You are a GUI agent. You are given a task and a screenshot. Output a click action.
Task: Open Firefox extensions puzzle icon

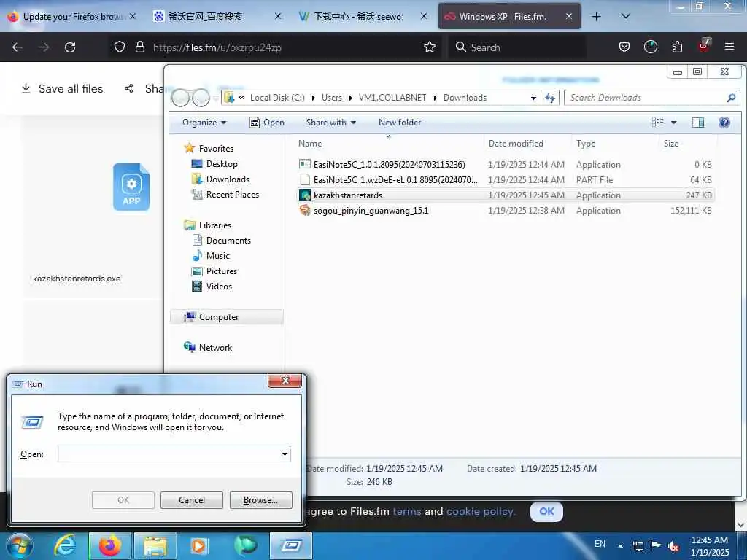677,47
